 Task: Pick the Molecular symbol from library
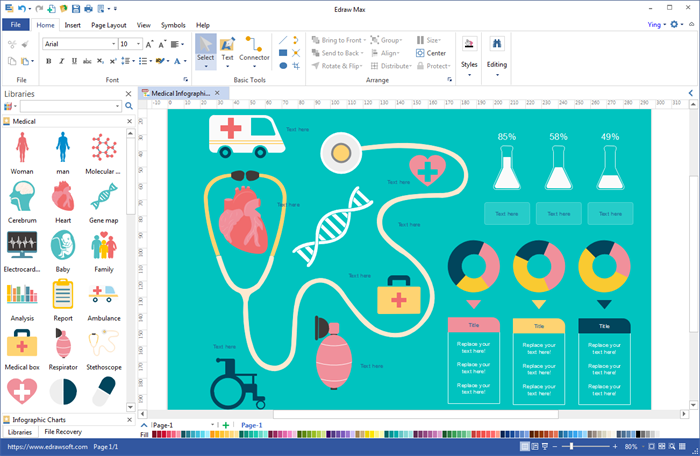104,147
